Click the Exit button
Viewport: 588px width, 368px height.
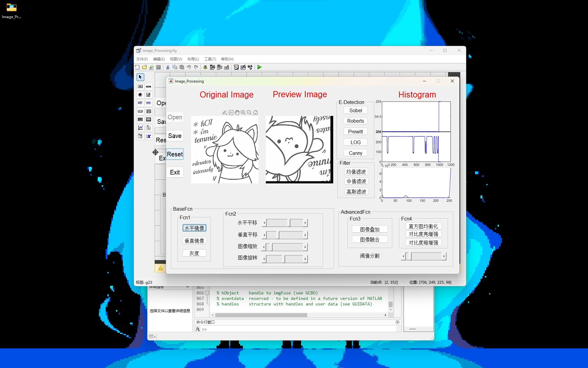pos(175,172)
